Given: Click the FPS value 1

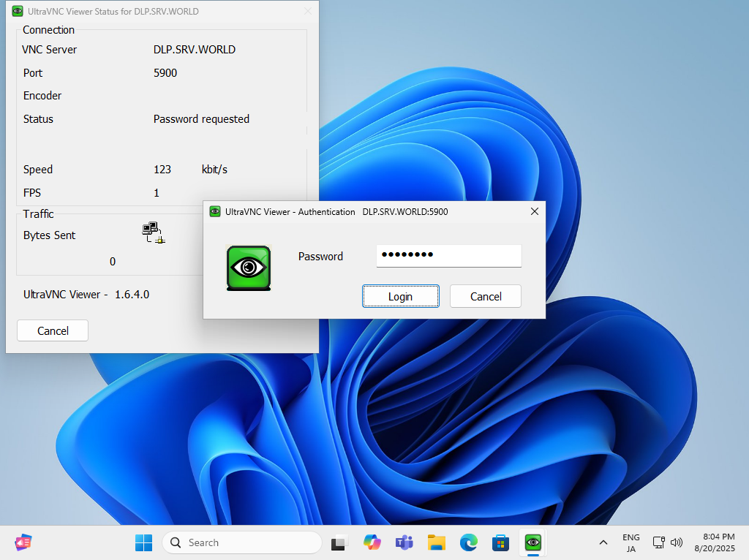Looking at the screenshot, I should pyautogui.click(x=157, y=193).
